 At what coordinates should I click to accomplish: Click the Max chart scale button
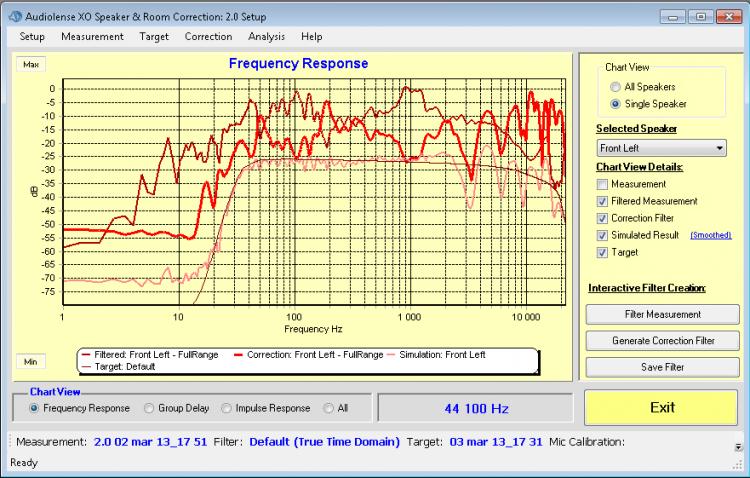click(x=30, y=63)
